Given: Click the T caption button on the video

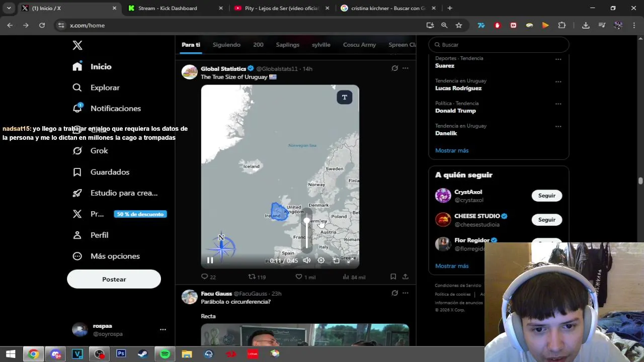Looking at the screenshot, I should click(x=345, y=98).
